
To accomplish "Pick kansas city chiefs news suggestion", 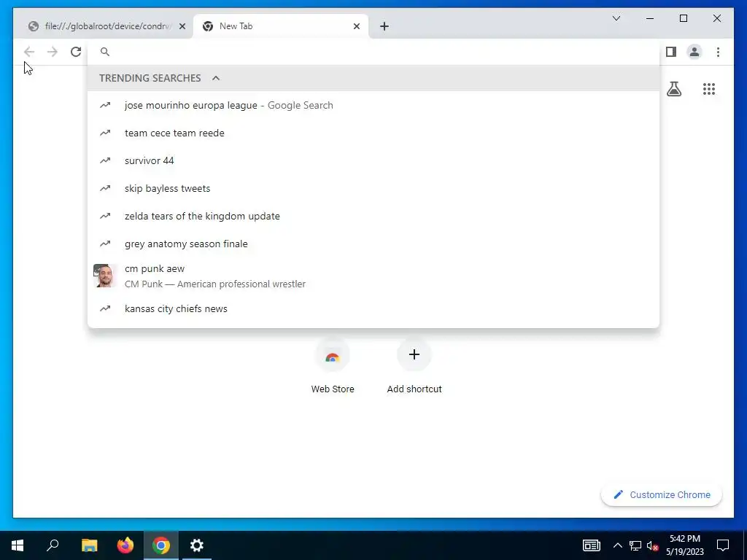I will tap(373, 308).
